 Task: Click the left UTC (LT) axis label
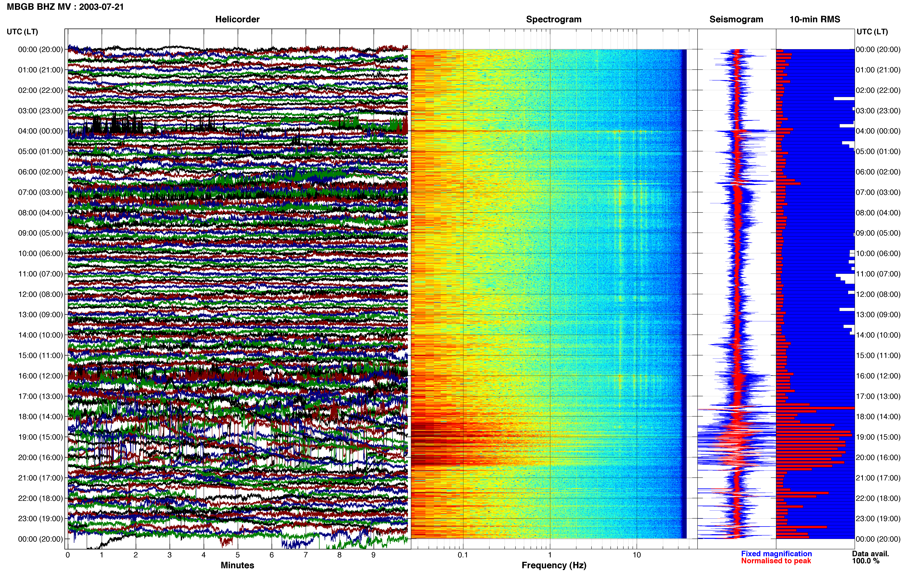(x=22, y=32)
